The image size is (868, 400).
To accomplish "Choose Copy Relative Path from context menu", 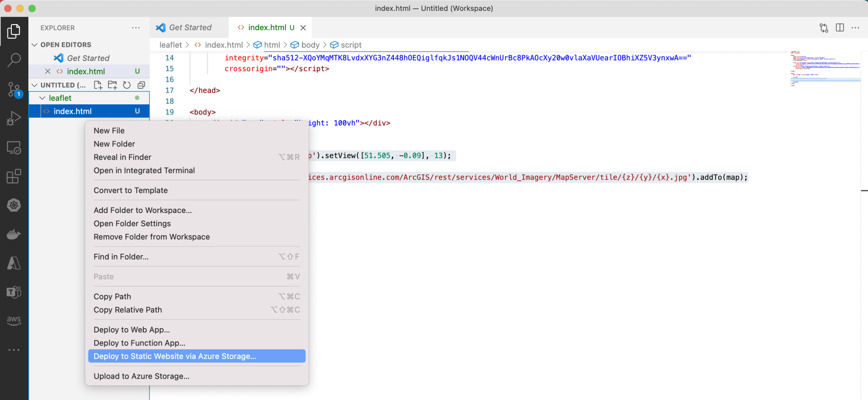I will click(x=128, y=310).
